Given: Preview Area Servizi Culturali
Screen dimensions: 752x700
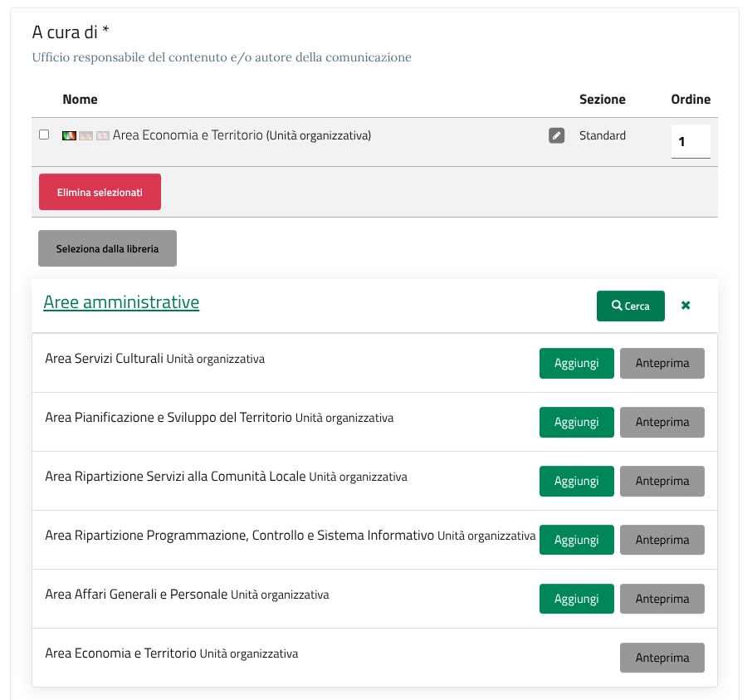Looking at the screenshot, I should [x=662, y=363].
